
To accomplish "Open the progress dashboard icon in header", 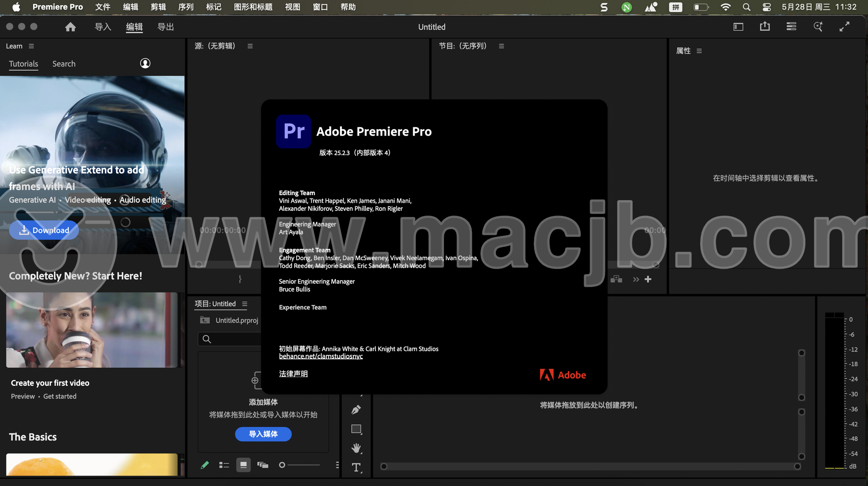I will coord(791,27).
